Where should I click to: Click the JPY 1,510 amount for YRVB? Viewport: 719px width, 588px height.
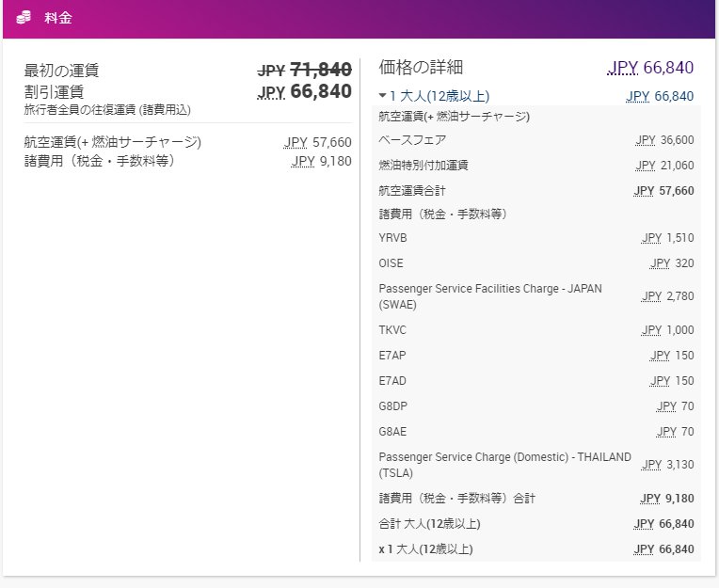point(667,238)
